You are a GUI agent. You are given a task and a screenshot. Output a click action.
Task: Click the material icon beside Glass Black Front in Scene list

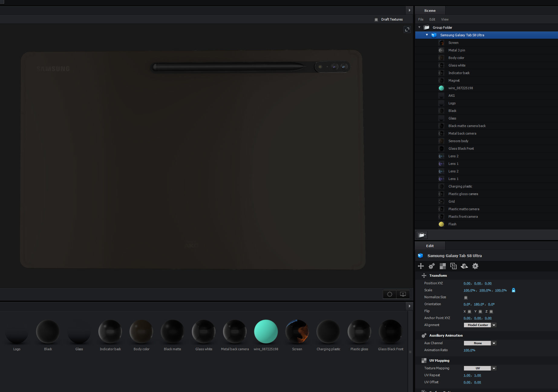click(x=441, y=149)
